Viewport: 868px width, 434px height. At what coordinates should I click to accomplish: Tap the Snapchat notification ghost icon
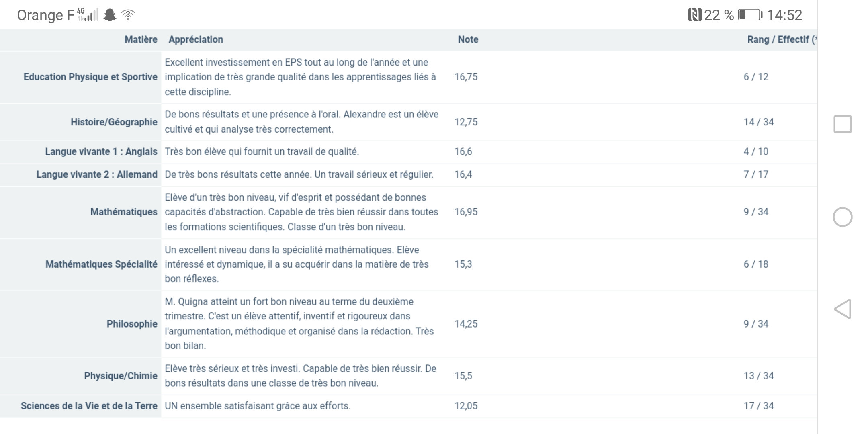tap(110, 15)
